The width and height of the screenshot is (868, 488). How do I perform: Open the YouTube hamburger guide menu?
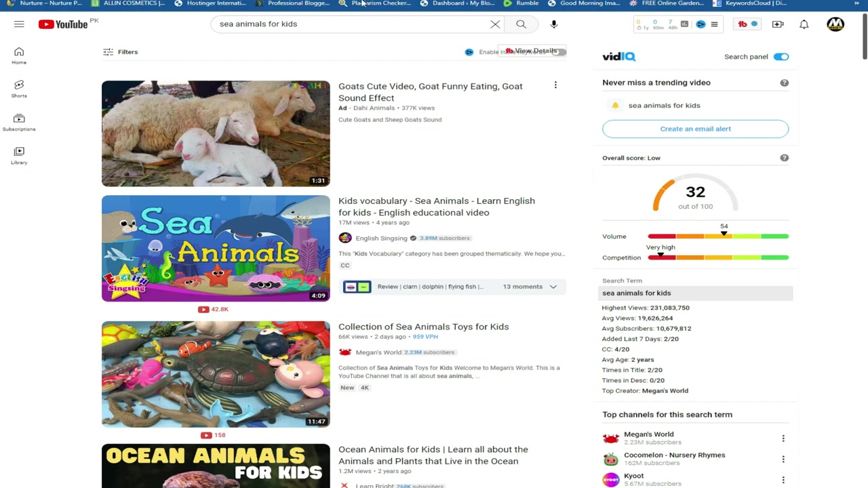coord(19,24)
